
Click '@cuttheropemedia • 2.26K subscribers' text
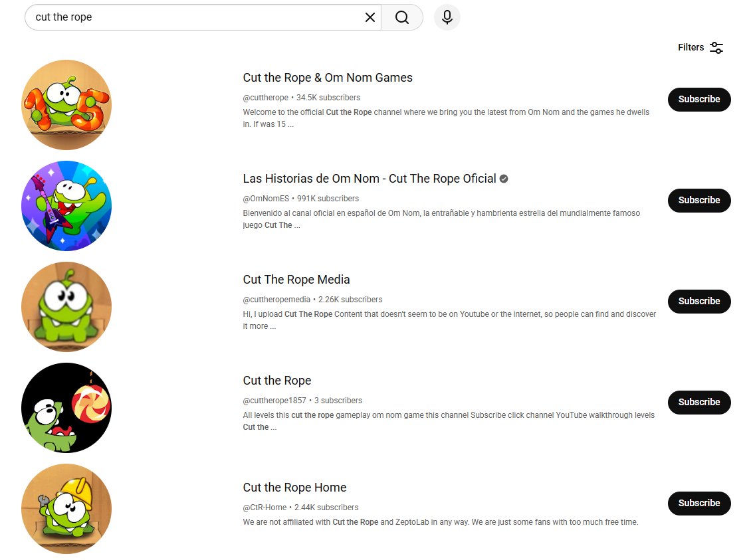tap(312, 300)
